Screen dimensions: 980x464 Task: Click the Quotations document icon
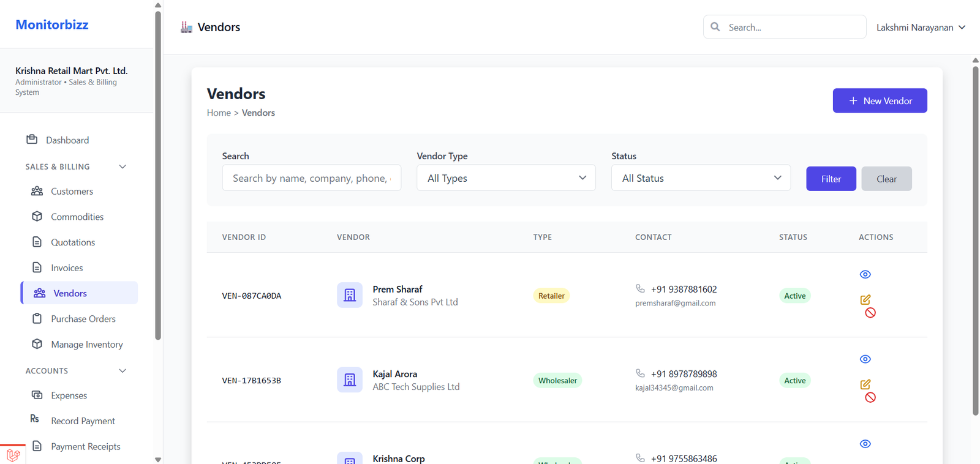point(37,242)
